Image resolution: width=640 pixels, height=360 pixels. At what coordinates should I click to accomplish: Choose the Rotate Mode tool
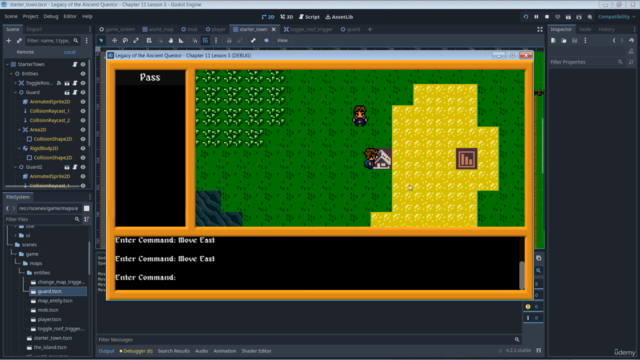125,40
